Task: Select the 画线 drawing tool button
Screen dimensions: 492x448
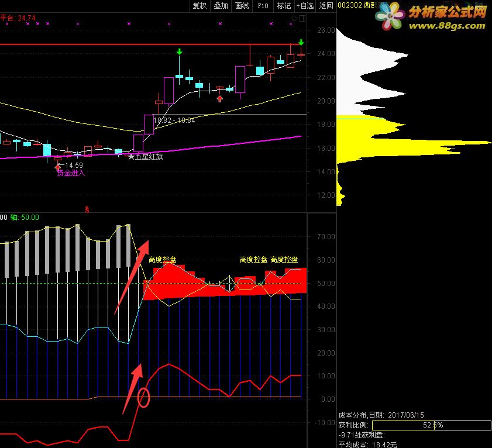Action: click(242, 6)
